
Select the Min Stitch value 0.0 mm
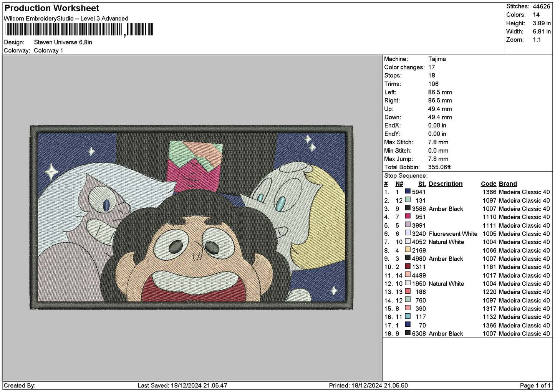tap(438, 151)
